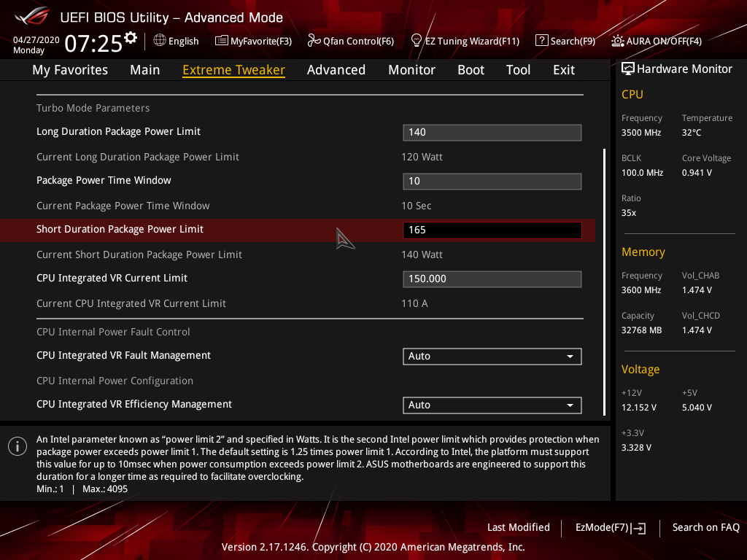Click the Voltage section heading
Viewport: 747px width, 560px height.
[x=640, y=370]
